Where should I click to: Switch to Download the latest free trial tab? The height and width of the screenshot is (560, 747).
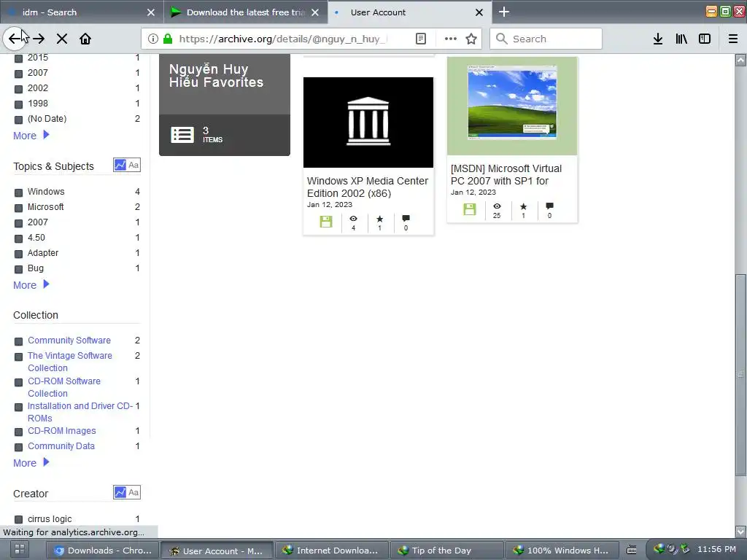tap(245, 12)
